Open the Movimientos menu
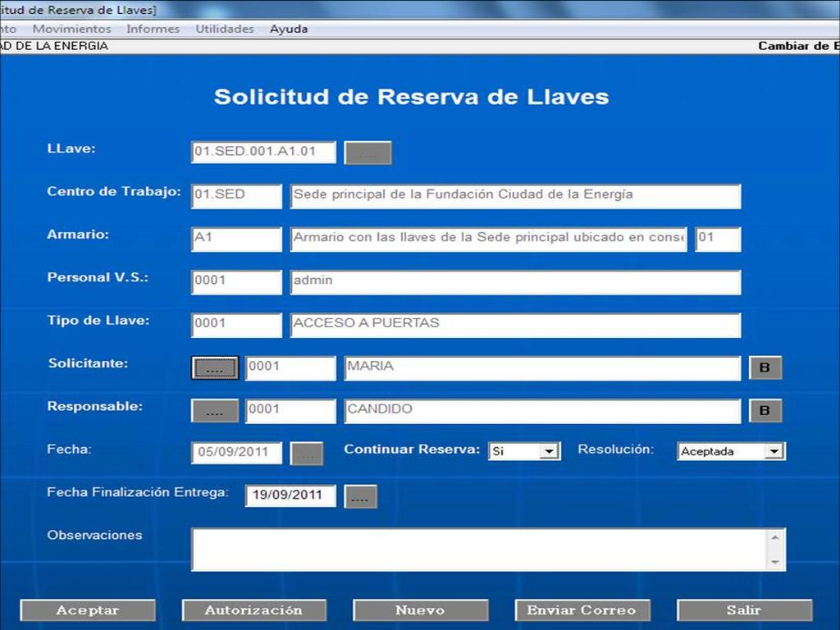This screenshot has height=630, width=840. (71, 29)
